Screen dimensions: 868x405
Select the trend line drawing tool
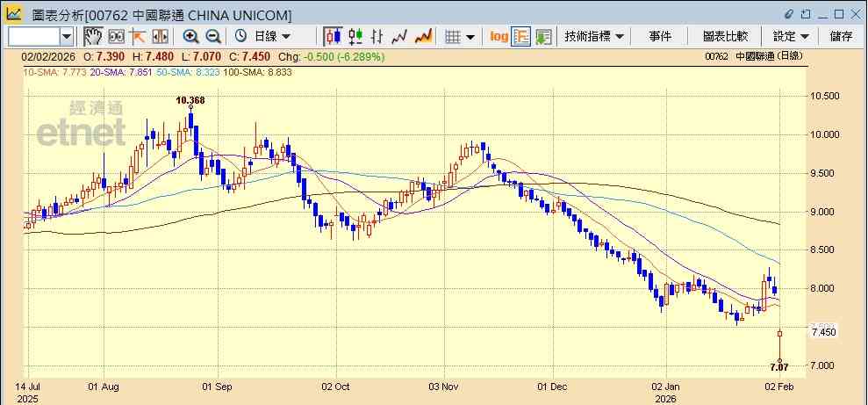137,37
